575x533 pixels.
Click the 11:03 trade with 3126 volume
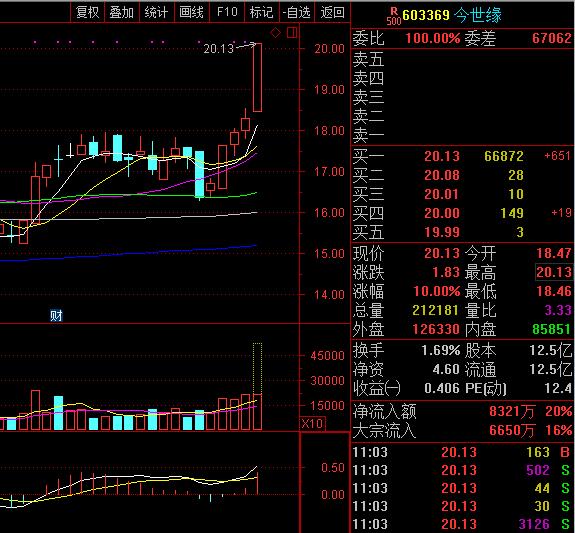[x=462, y=524]
